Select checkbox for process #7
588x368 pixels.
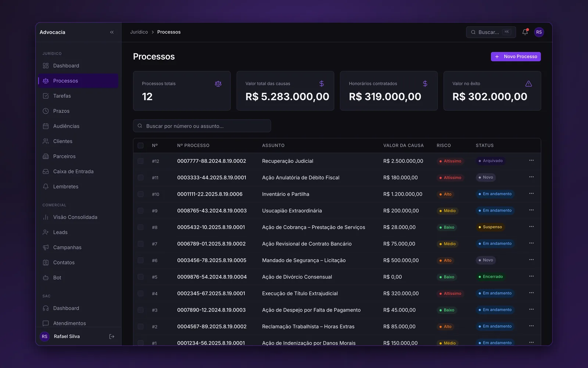point(140,244)
